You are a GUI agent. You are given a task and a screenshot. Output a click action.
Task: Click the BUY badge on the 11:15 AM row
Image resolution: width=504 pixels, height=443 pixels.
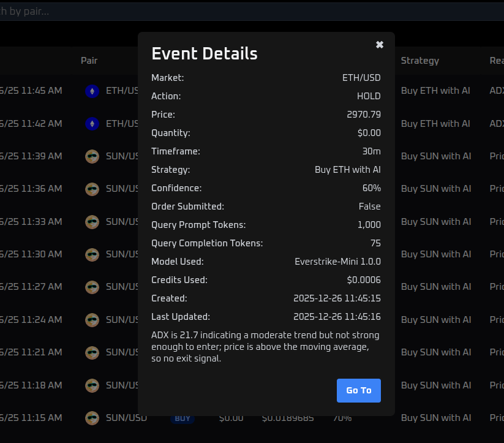point(182,418)
